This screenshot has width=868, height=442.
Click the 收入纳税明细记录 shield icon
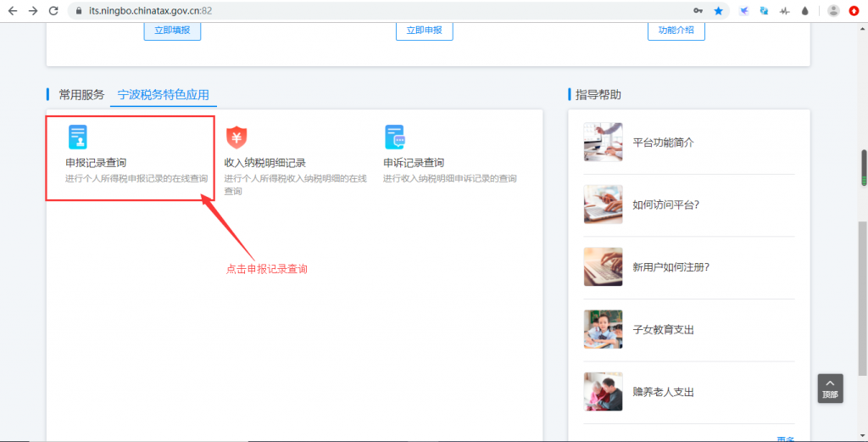coord(236,137)
